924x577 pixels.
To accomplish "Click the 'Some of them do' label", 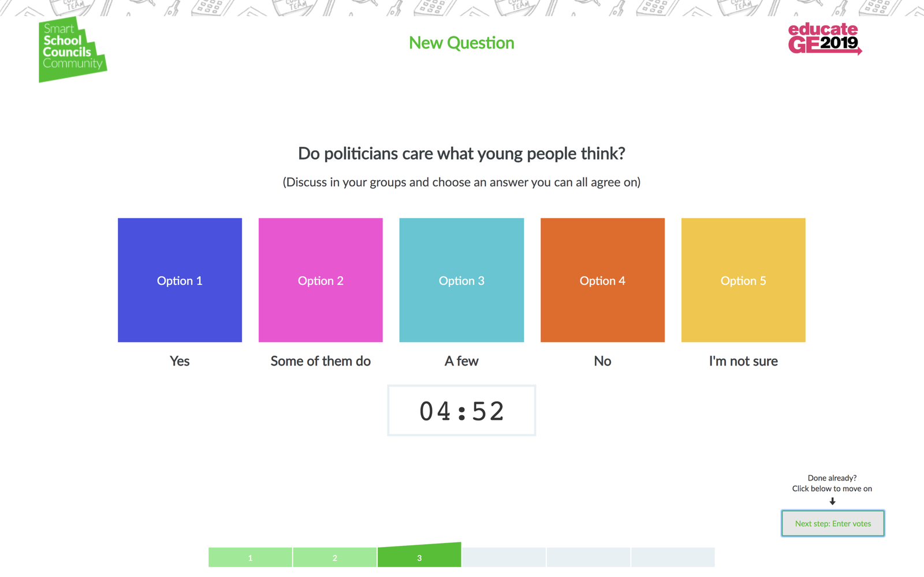I will pos(321,361).
